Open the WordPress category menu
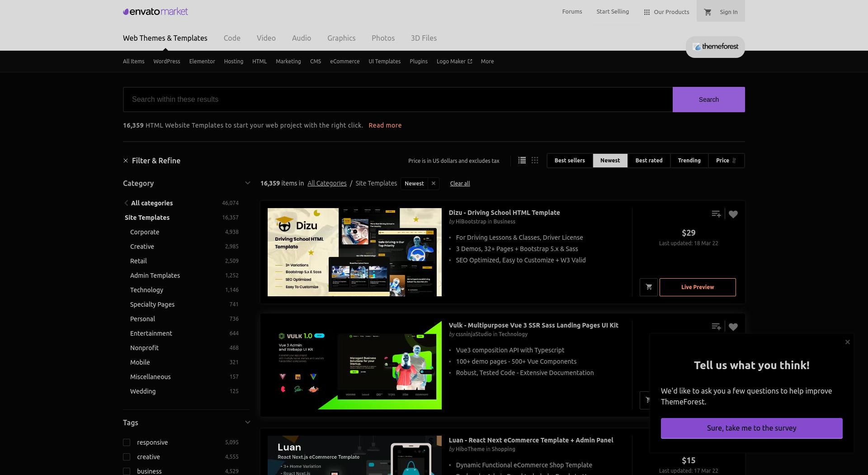The image size is (868, 475). 167,62
